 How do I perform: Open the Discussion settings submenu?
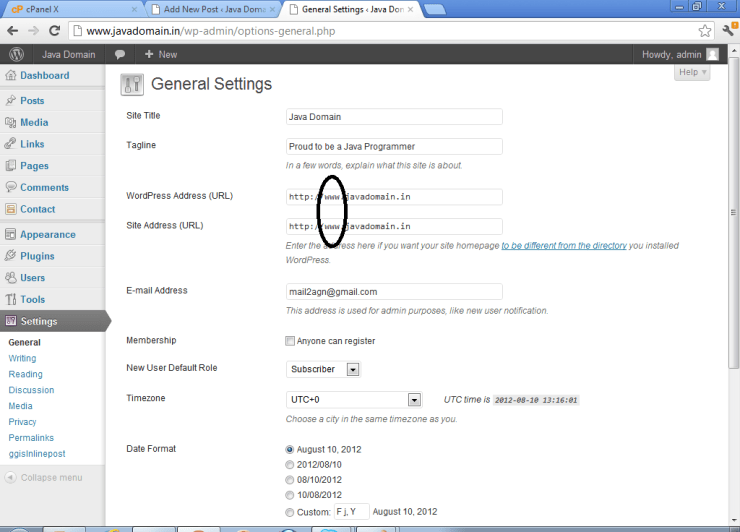click(x=31, y=390)
